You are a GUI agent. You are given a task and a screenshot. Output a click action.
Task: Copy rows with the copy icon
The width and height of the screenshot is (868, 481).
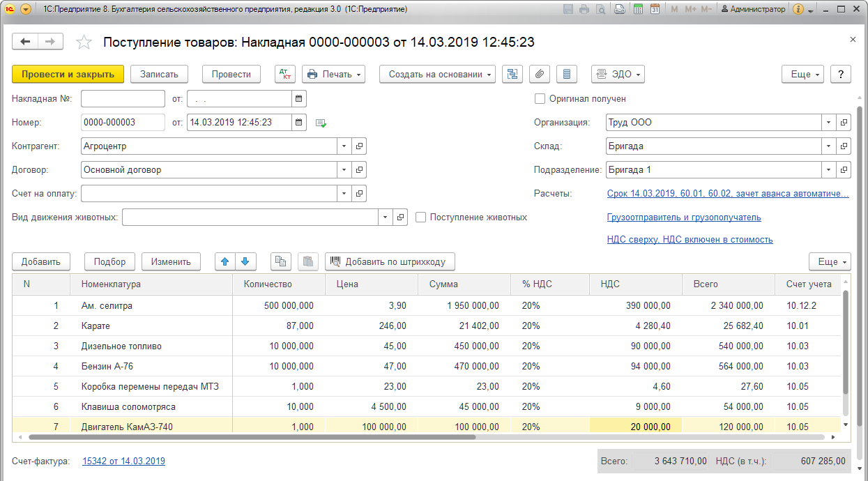coord(281,261)
